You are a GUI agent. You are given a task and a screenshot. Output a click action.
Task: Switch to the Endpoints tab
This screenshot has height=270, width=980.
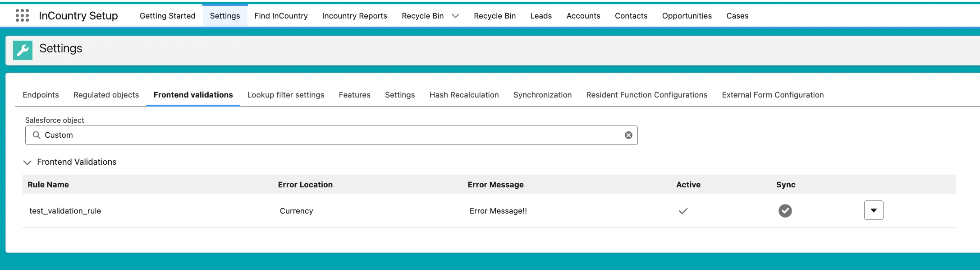41,95
